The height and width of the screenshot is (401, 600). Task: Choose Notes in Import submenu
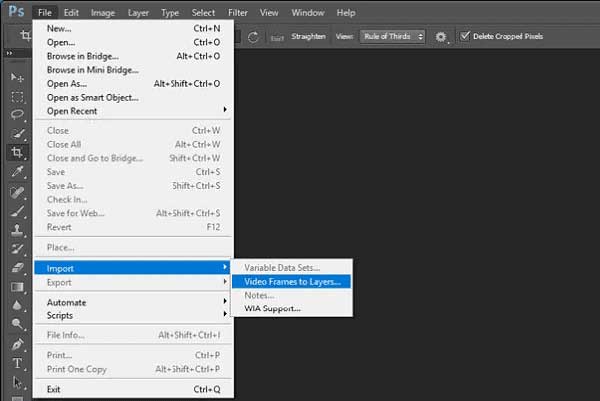click(291, 295)
